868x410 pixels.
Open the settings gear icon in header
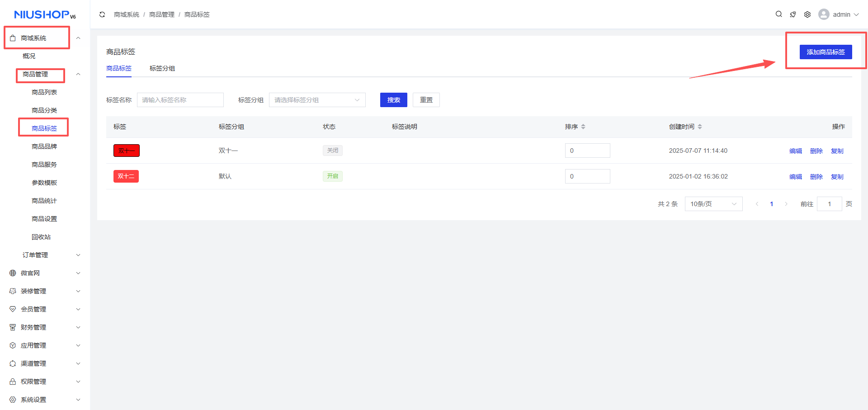pyautogui.click(x=807, y=14)
